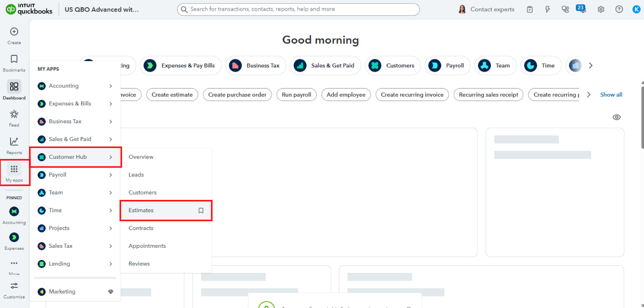The width and height of the screenshot is (644, 308).
Task: Select Reviews in Customer Hub submenu
Action: [x=166, y=264]
